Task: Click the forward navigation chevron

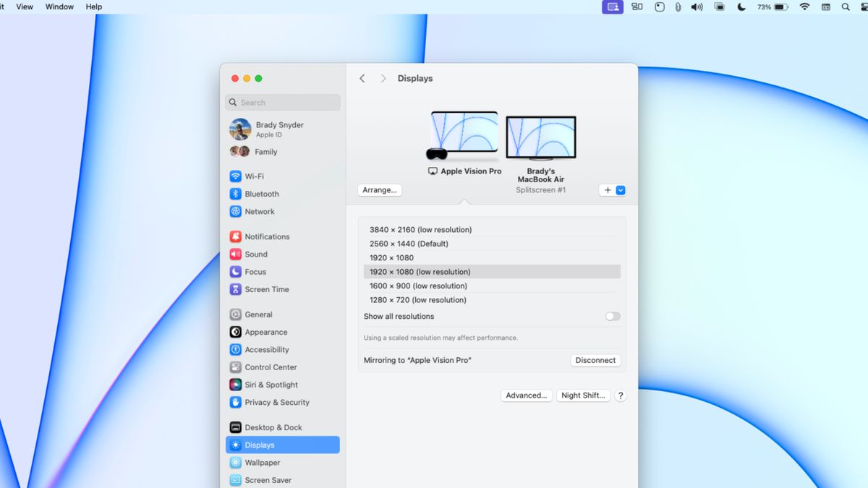Action: pyautogui.click(x=383, y=77)
